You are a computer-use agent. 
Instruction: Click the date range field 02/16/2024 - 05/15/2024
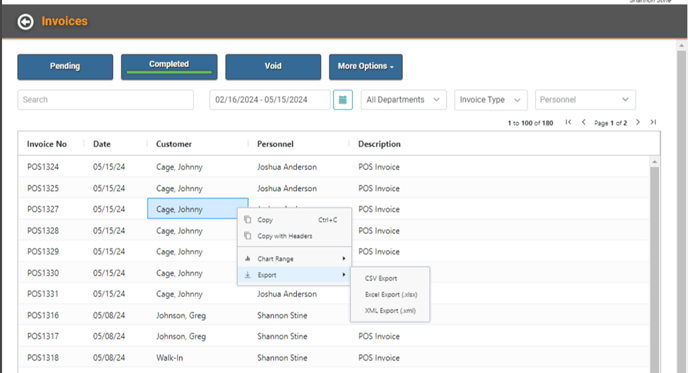point(269,100)
